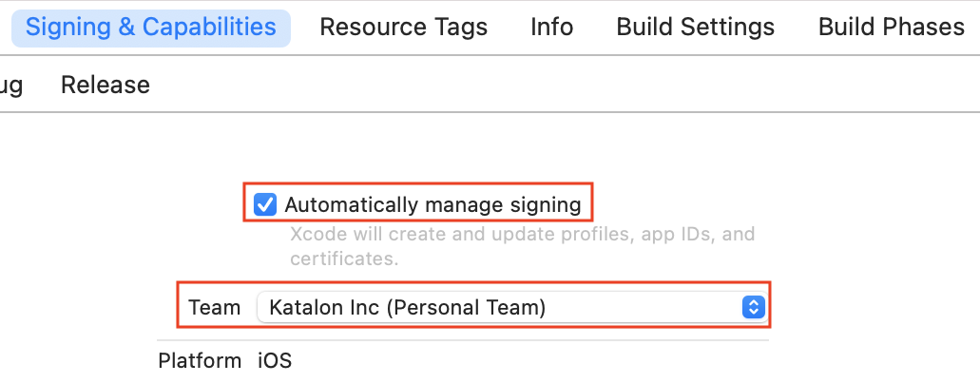Select the Build Settings tab
The image size is (980, 383).
[x=696, y=27]
